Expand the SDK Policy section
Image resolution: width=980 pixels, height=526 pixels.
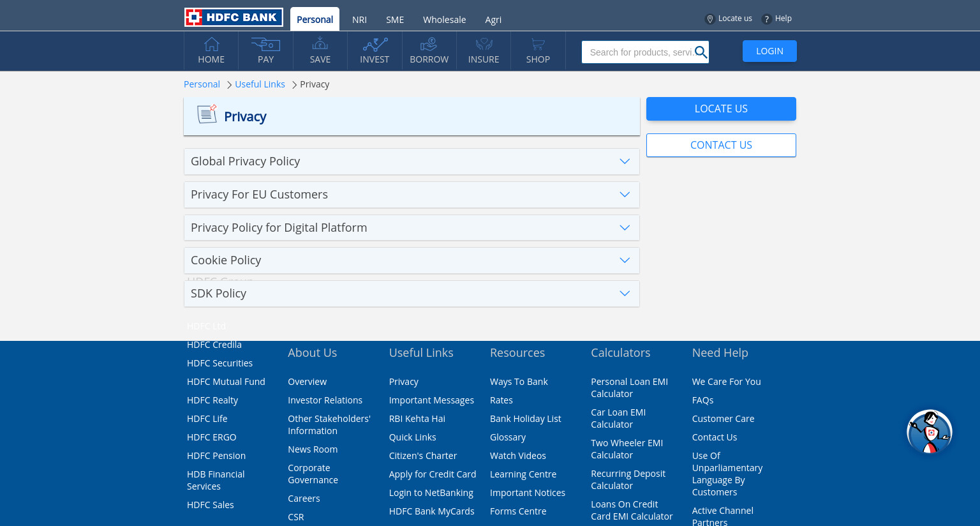[412, 294]
